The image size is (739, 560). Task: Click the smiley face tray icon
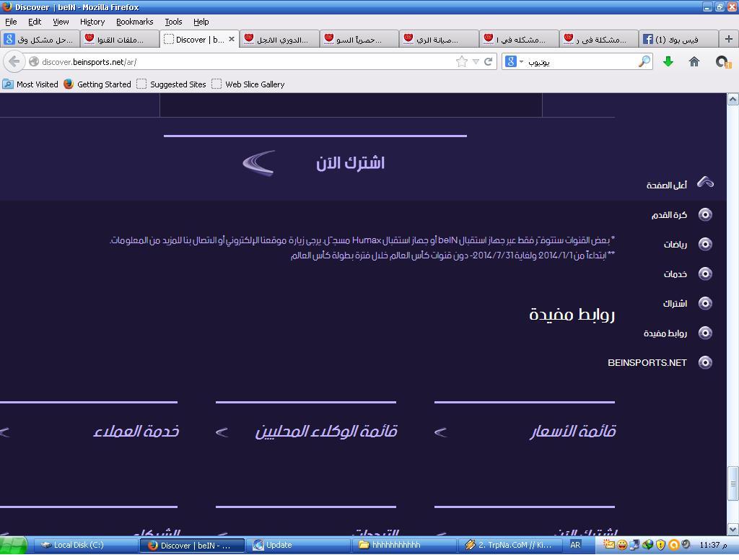pyautogui.click(x=622, y=546)
